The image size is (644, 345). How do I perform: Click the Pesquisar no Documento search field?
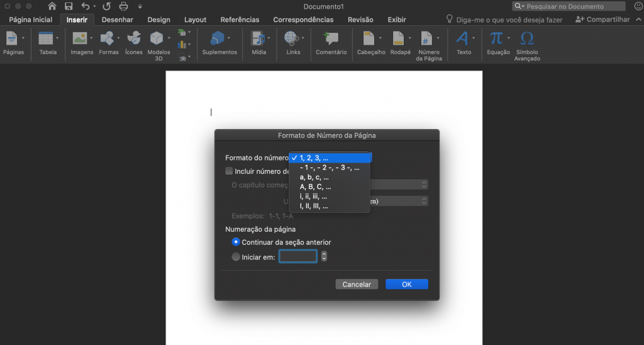coord(569,6)
